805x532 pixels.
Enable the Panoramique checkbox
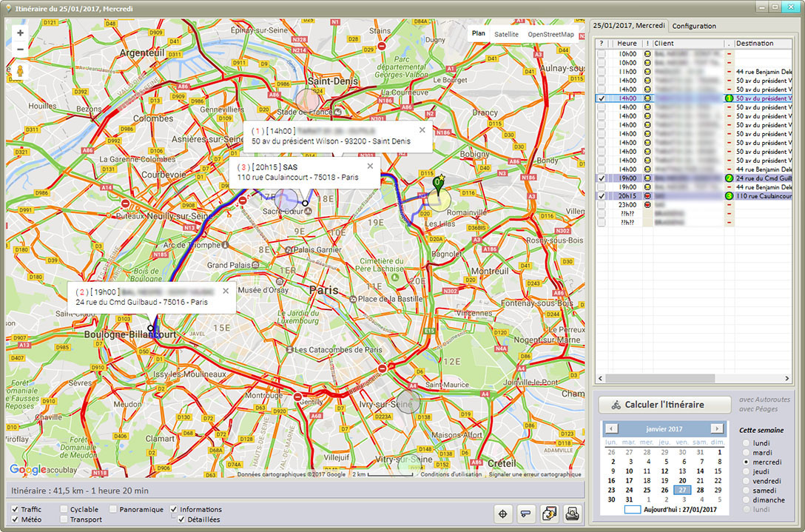(113, 509)
